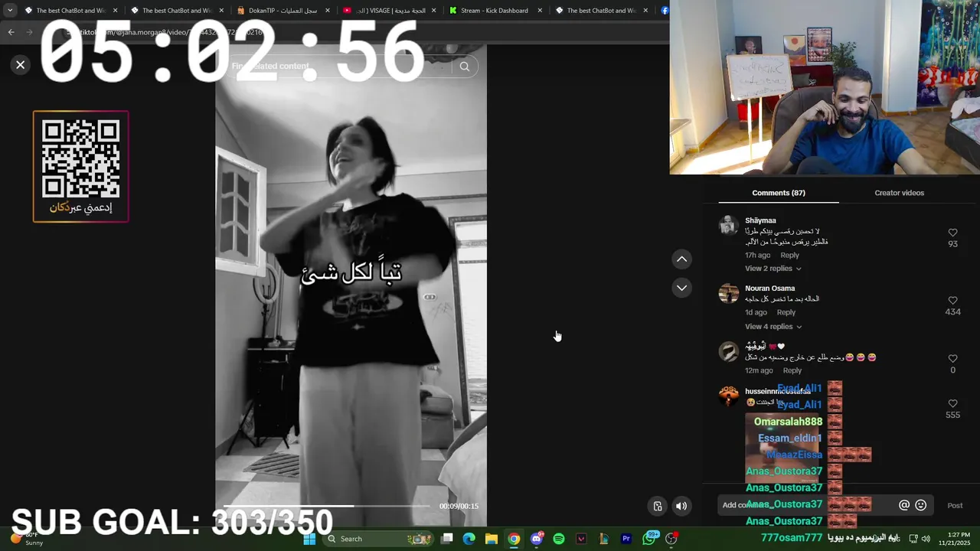
Task: Open Nouran Osama's profile avatar
Action: pos(729,293)
